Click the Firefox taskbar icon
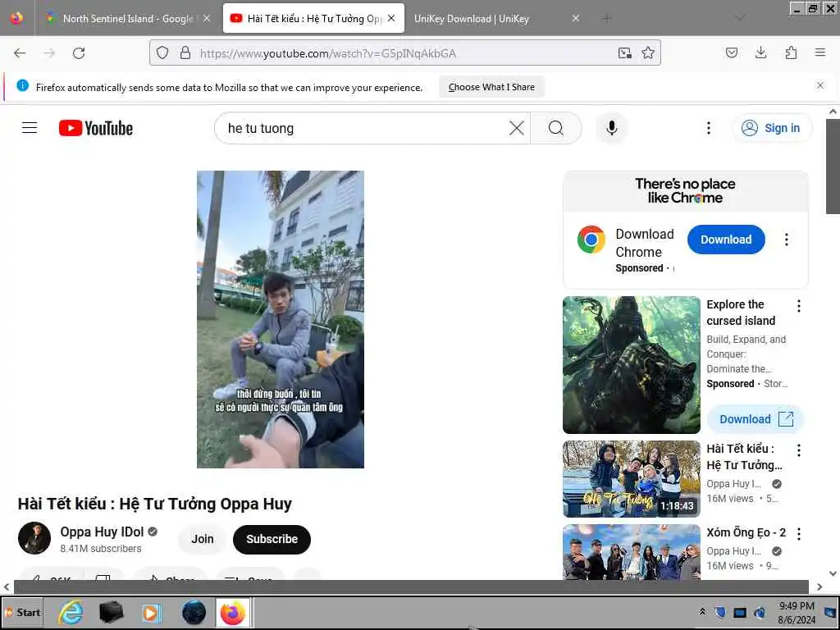This screenshot has height=630, width=840. pyautogui.click(x=233, y=612)
